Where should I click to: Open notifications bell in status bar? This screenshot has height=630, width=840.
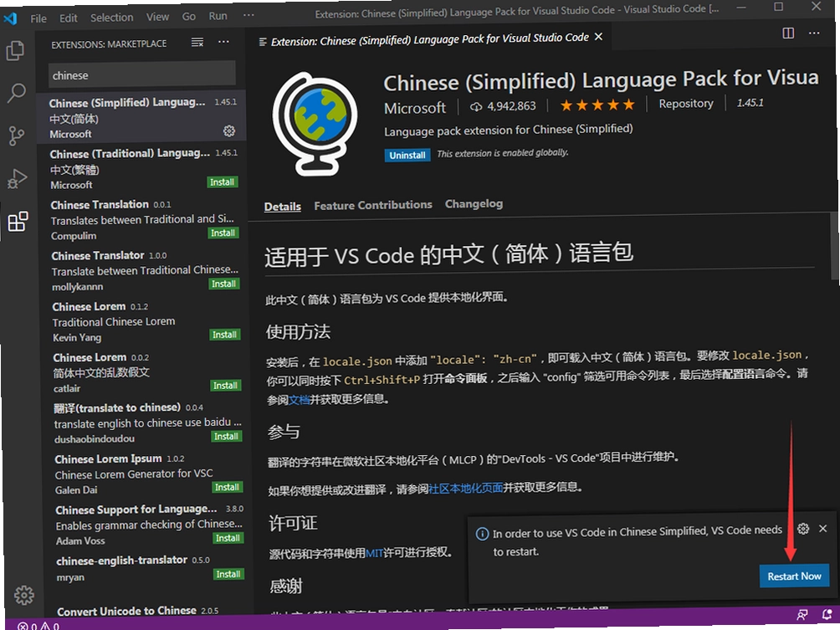(827, 614)
